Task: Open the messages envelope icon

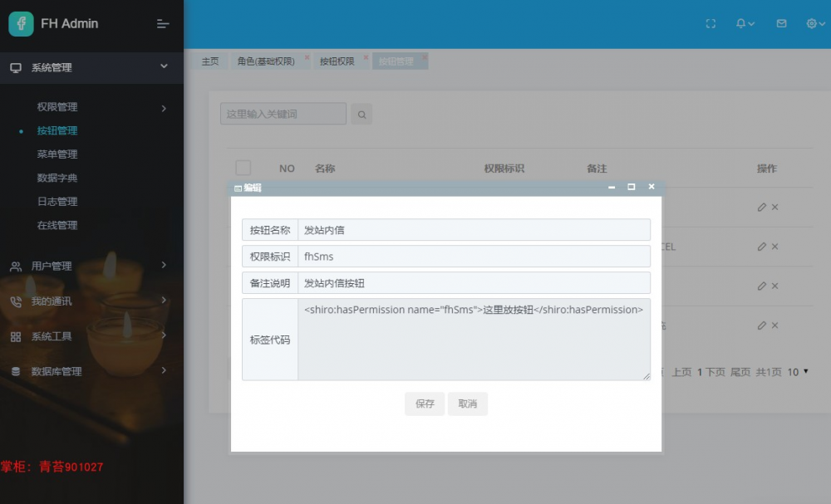Action: (x=780, y=23)
